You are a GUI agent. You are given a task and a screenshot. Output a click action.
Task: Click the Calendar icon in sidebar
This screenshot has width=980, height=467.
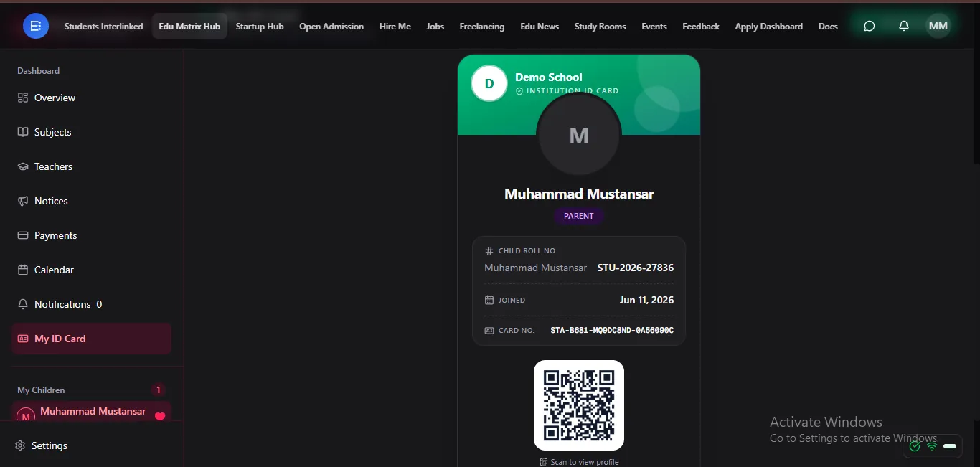coord(23,270)
